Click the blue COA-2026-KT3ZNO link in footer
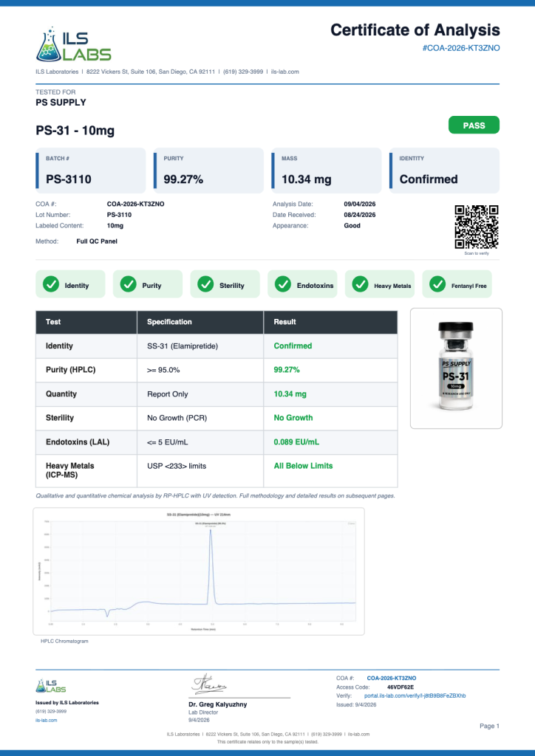Viewport: 535px width, 756px height. click(x=391, y=678)
